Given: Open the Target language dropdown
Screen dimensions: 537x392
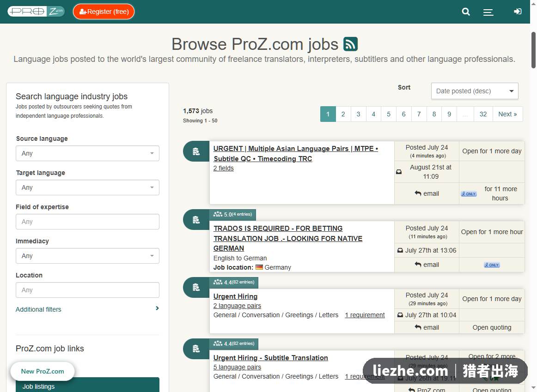Looking at the screenshot, I should (87, 187).
